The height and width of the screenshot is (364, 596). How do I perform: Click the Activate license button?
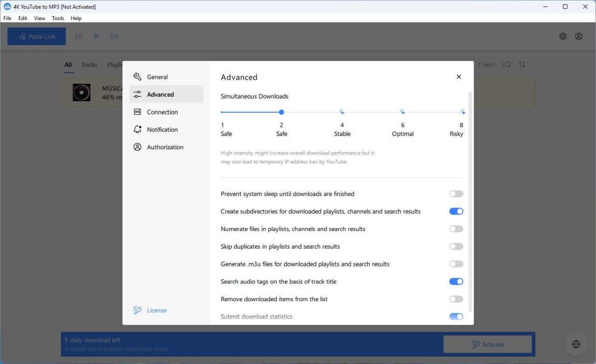tap(488, 344)
